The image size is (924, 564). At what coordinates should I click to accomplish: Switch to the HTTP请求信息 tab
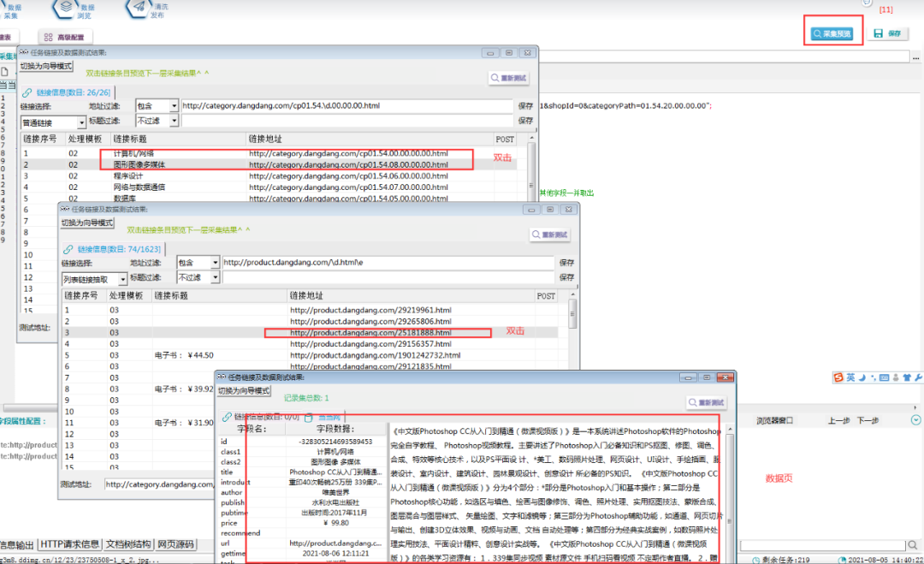69,544
